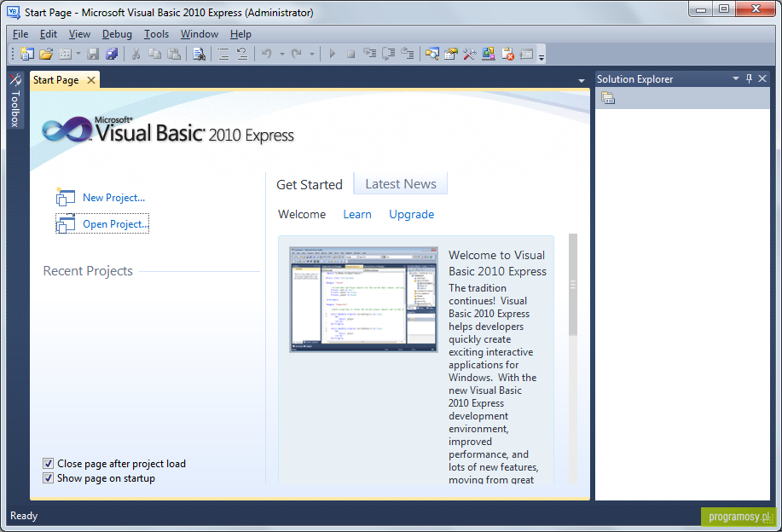
Task: Click the Properties Window toolbar icon
Action: (451, 54)
